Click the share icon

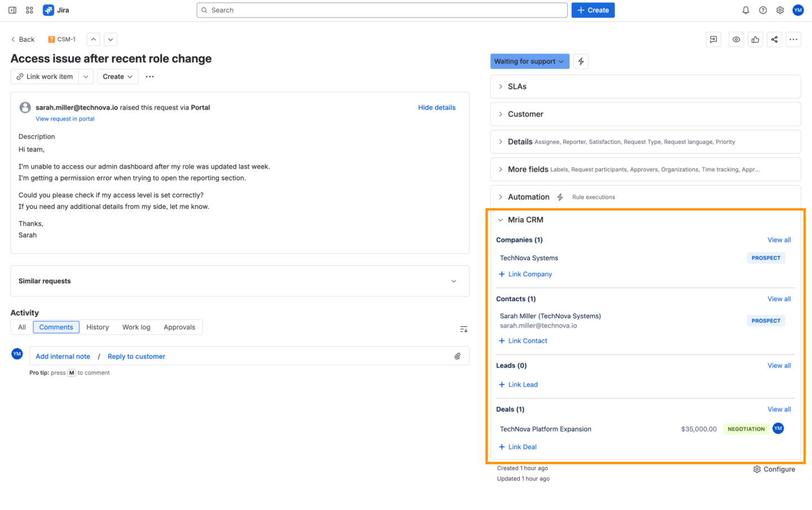tap(774, 39)
